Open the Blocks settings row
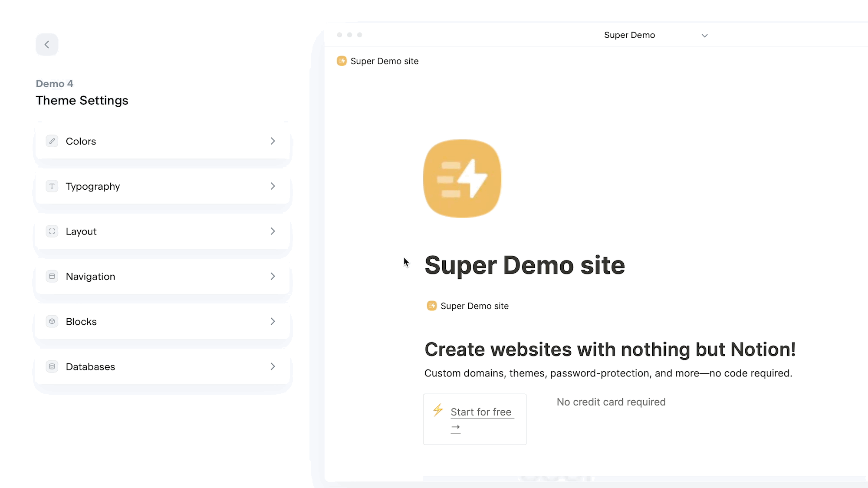868x488 pixels. [162, 322]
